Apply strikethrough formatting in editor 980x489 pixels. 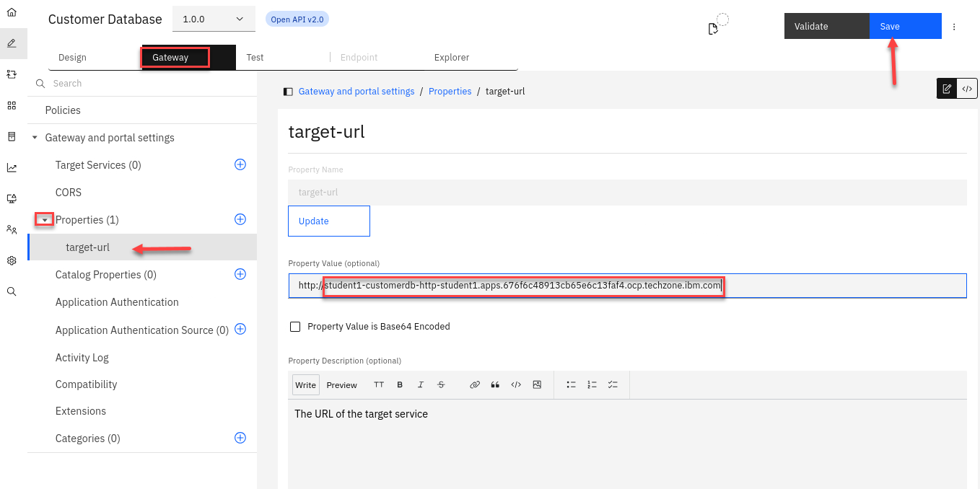(441, 384)
